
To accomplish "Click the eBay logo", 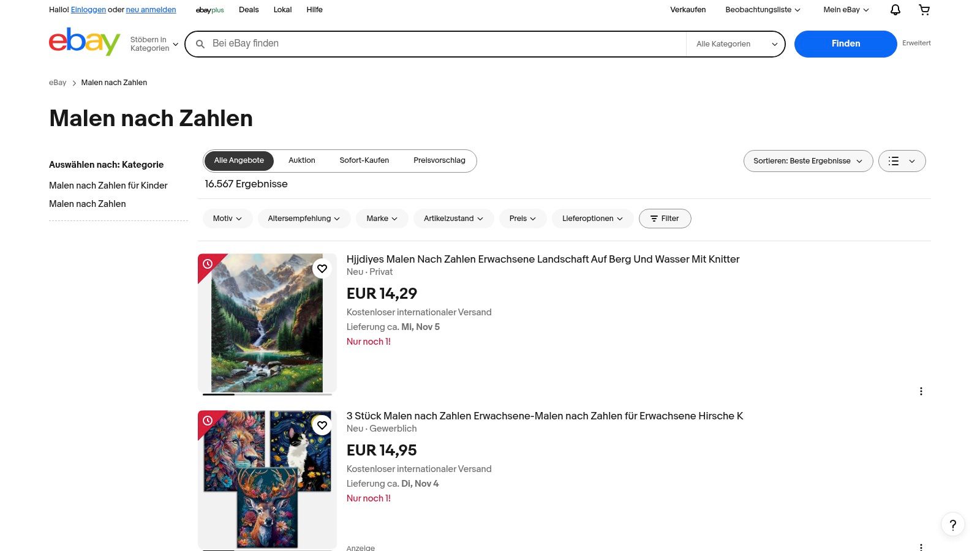I will 85,42.
